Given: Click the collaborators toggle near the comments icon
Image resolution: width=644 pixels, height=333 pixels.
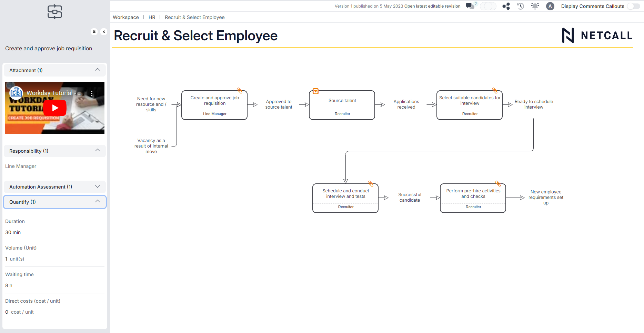Looking at the screenshot, I should (x=488, y=6).
